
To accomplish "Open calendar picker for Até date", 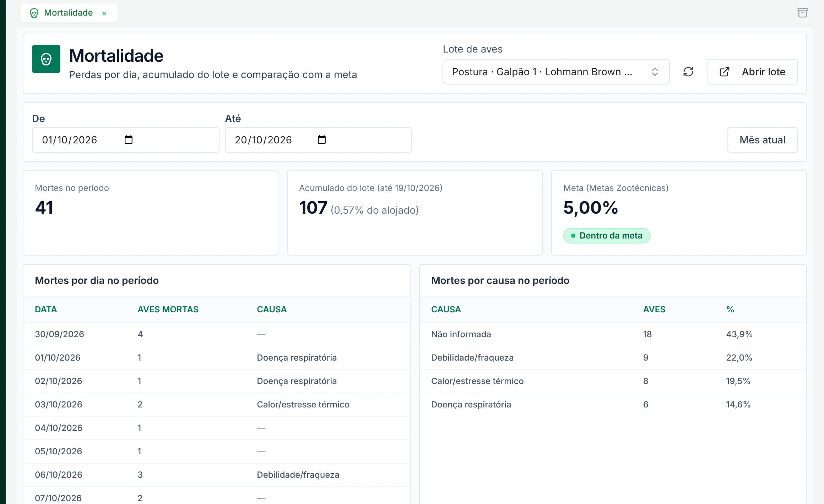I will tap(321, 140).
